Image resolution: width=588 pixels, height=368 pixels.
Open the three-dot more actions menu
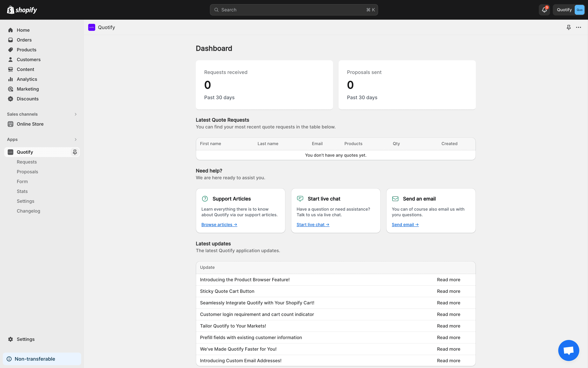pos(579,27)
